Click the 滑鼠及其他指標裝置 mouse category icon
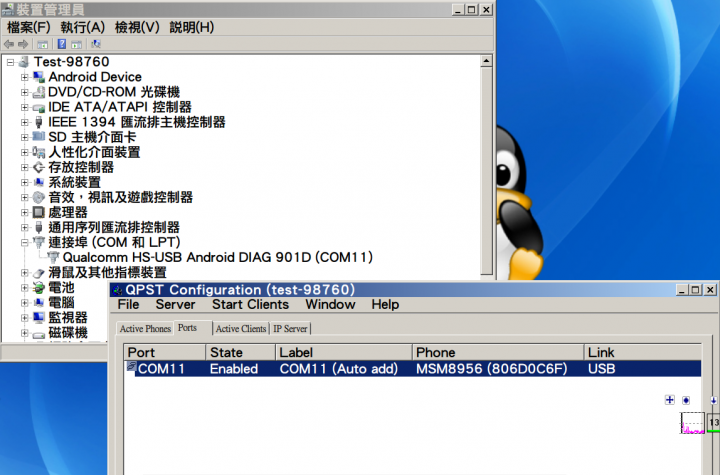 click(x=39, y=272)
